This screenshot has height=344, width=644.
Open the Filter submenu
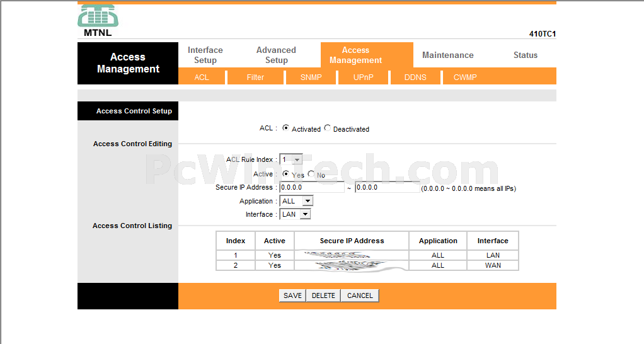(x=255, y=77)
